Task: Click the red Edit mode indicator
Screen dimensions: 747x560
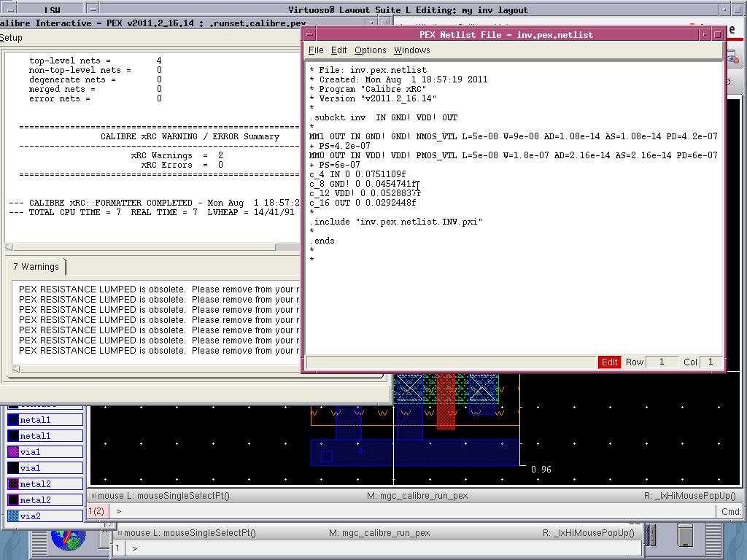Action: (609, 362)
